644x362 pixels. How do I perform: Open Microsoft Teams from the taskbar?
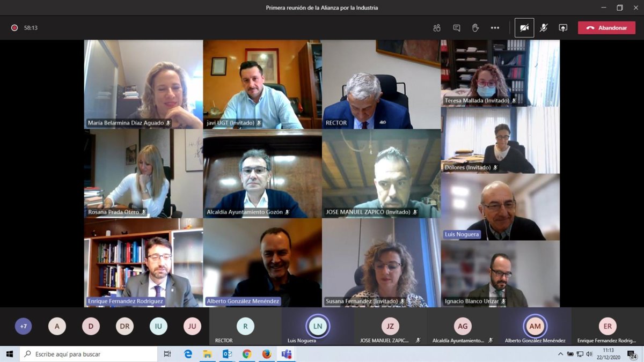tap(287, 354)
